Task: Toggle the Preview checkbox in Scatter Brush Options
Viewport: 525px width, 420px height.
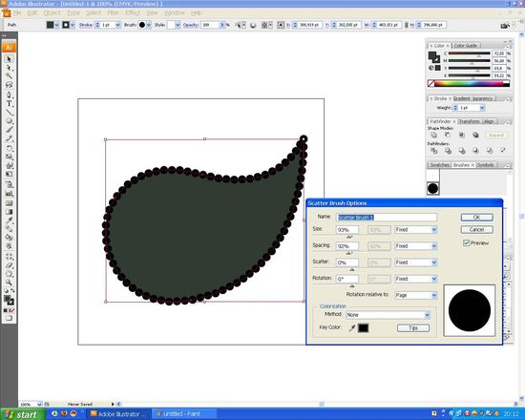Action: 466,242
